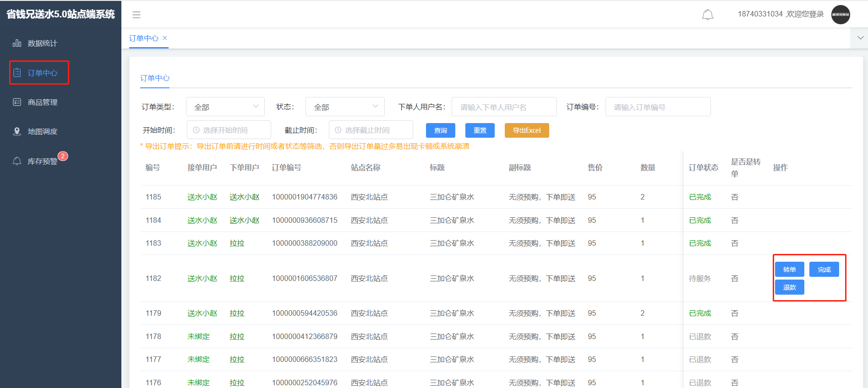Expand the tabs dropdown chevron at right
The height and width of the screenshot is (388, 868).
[860, 38]
